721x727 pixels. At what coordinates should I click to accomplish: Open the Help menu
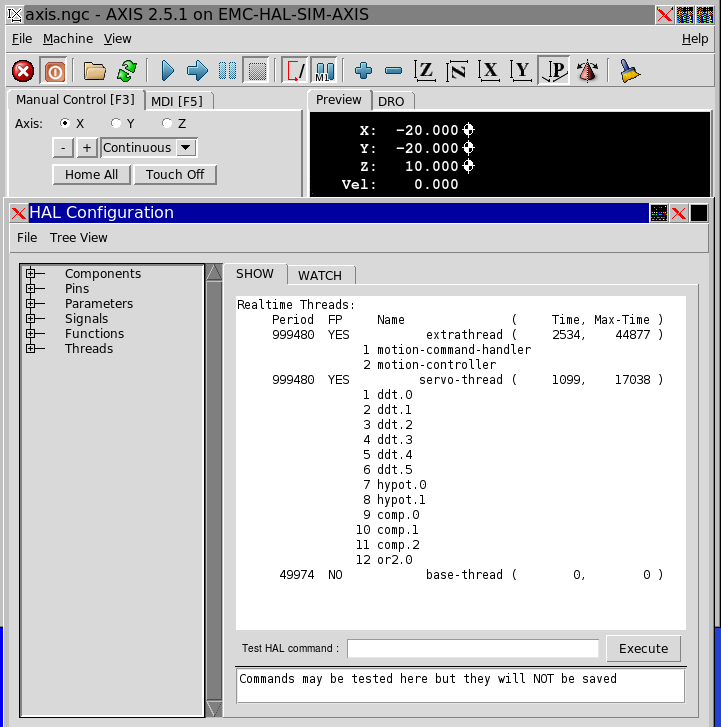coord(695,39)
